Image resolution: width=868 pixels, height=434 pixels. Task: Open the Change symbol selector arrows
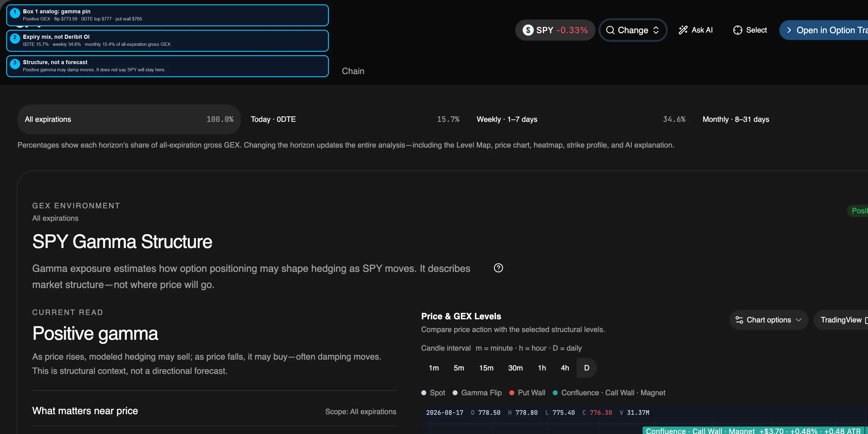click(656, 30)
